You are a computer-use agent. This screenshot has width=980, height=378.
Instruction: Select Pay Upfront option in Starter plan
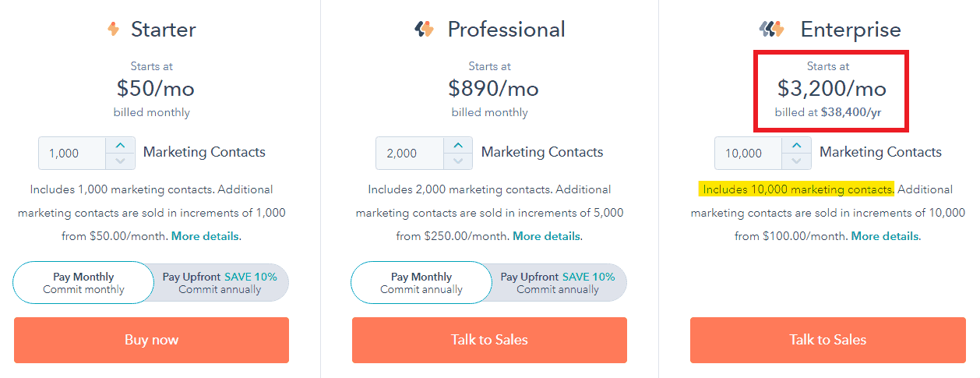pyautogui.click(x=221, y=282)
